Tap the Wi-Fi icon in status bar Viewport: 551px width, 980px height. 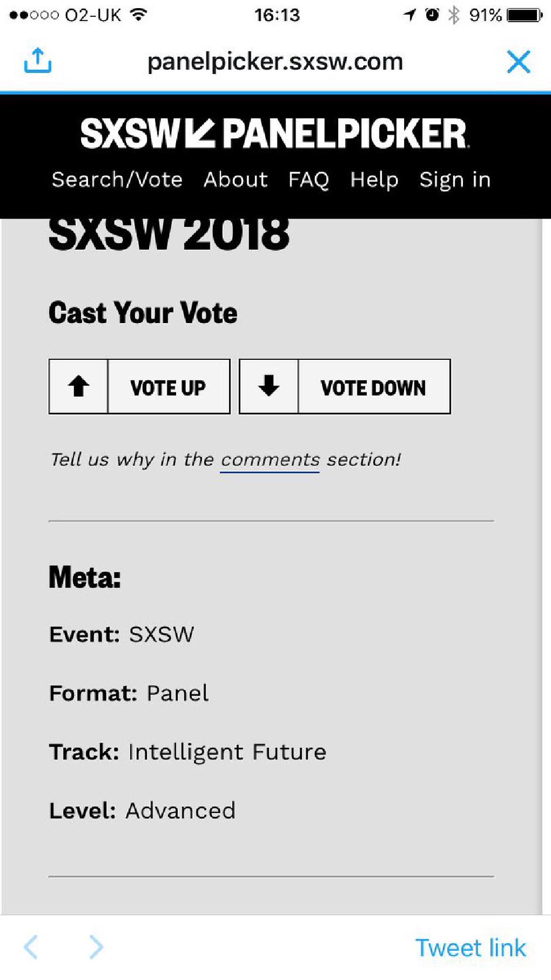click(138, 15)
